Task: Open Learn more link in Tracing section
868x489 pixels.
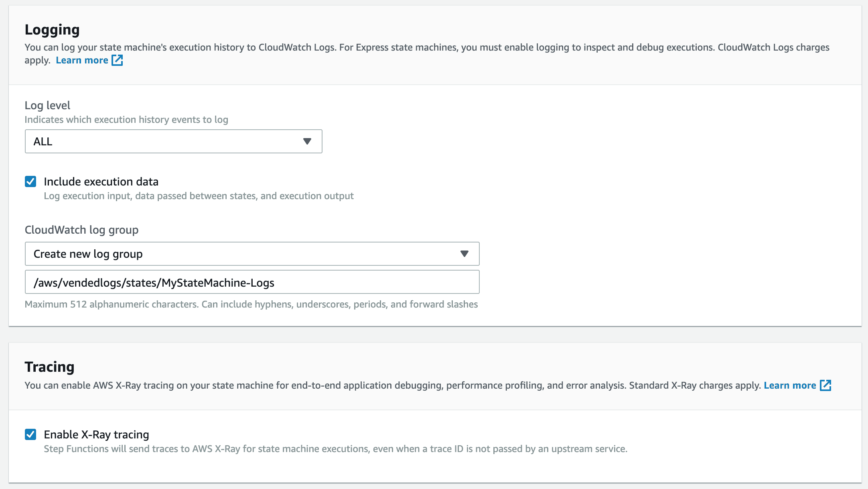Action: [x=790, y=385]
